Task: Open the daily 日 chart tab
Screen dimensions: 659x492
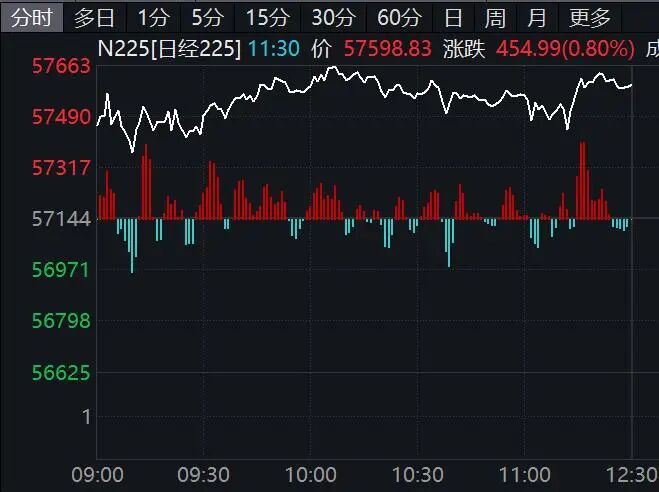Action: pos(454,17)
